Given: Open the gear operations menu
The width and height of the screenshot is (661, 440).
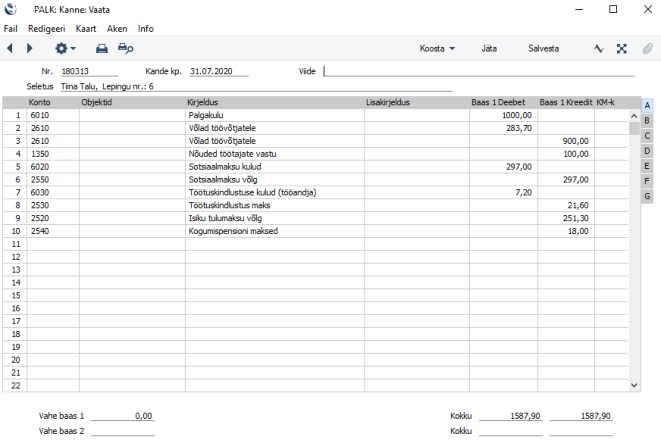Looking at the screenshot, I should click(65, 48).
